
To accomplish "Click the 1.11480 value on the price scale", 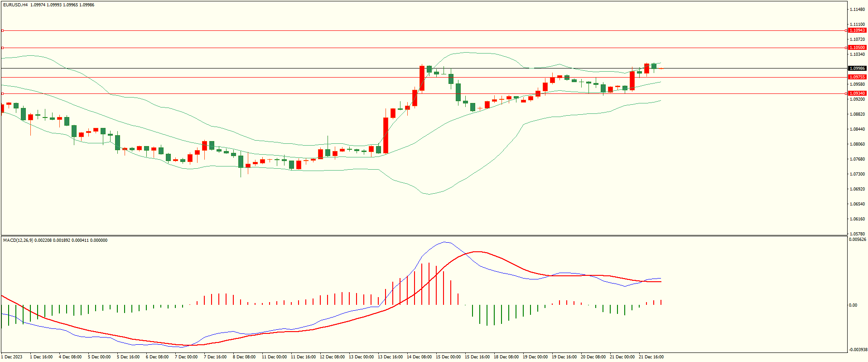I will pyautogui.click(x=858, y=10).
